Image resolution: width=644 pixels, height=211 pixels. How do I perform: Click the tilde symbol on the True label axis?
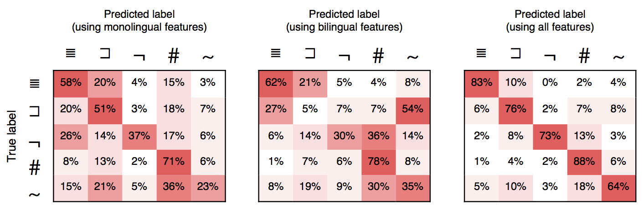[35, 194]
